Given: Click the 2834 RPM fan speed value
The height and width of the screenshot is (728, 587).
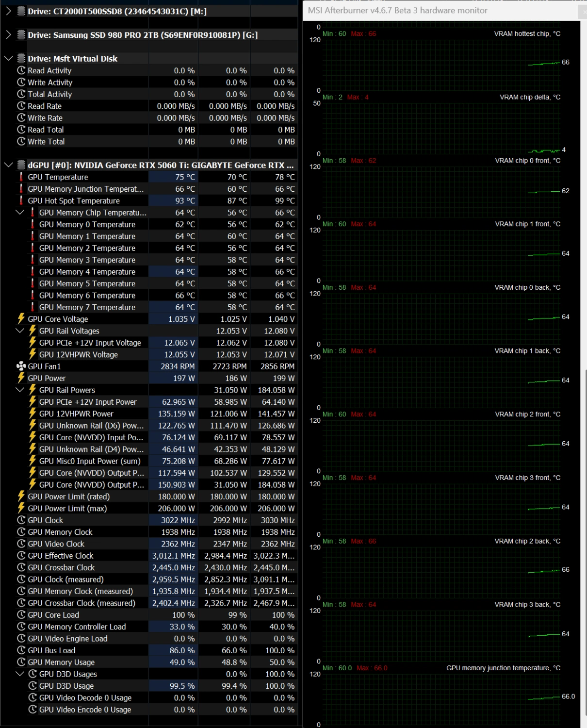Looking at the screenshot, I should [178, 366].
